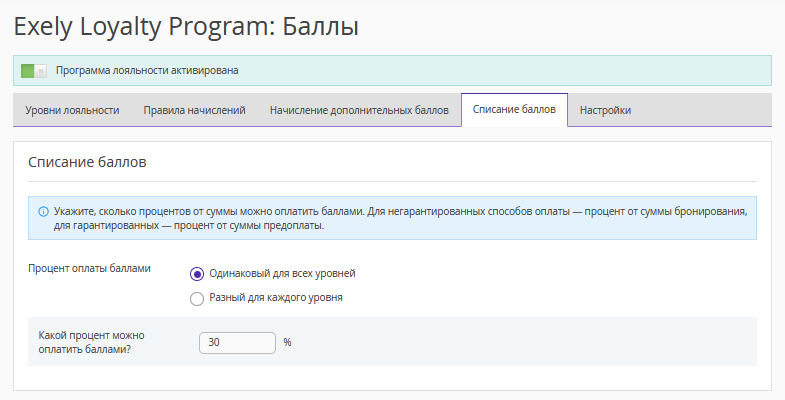Image resolution: width=785 pixels, height=400 pixels.
Task: Click the Exely Loyalty Program: Баллы page title
Action: 186,27
